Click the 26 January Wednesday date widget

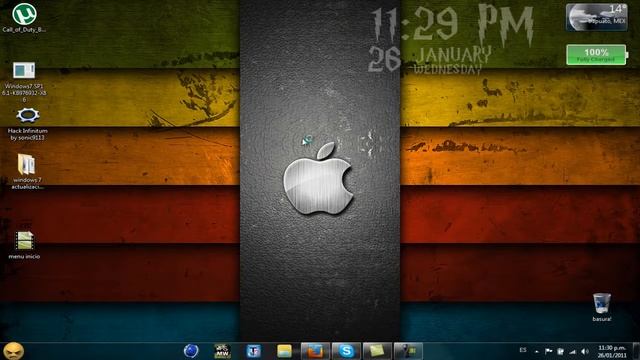430,60
